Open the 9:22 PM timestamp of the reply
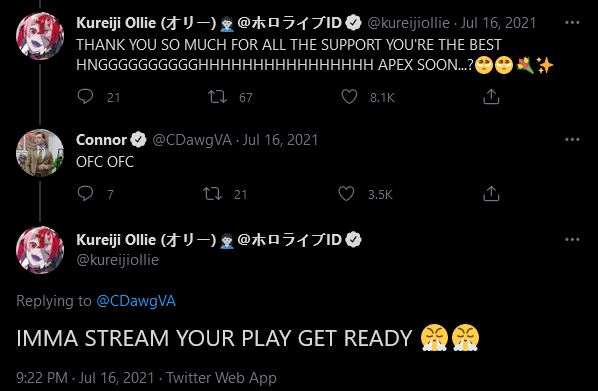This screenshot has height=391, width=598. click(42, 378)
